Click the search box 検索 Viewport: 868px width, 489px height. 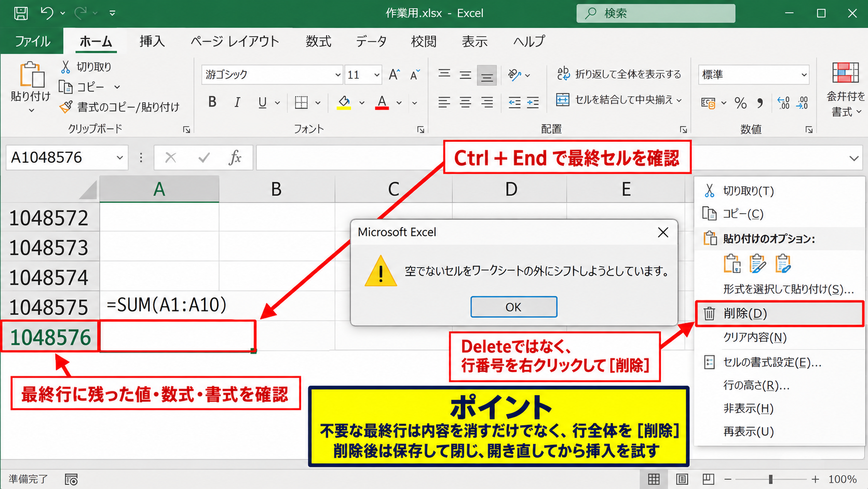pos(656,14)
